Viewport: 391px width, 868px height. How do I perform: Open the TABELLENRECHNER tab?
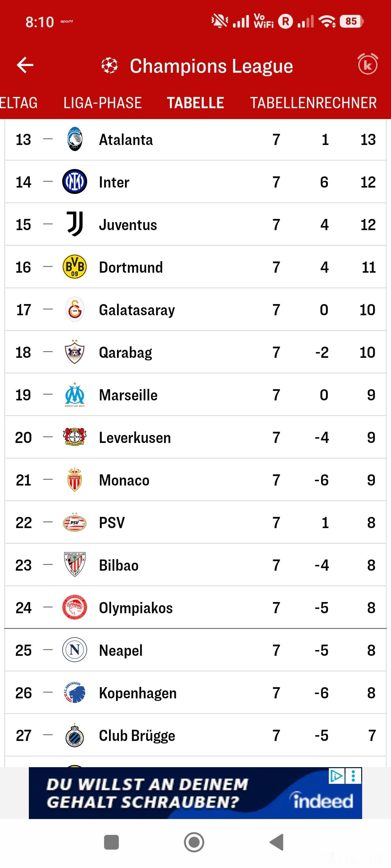(x=313, y=103)
